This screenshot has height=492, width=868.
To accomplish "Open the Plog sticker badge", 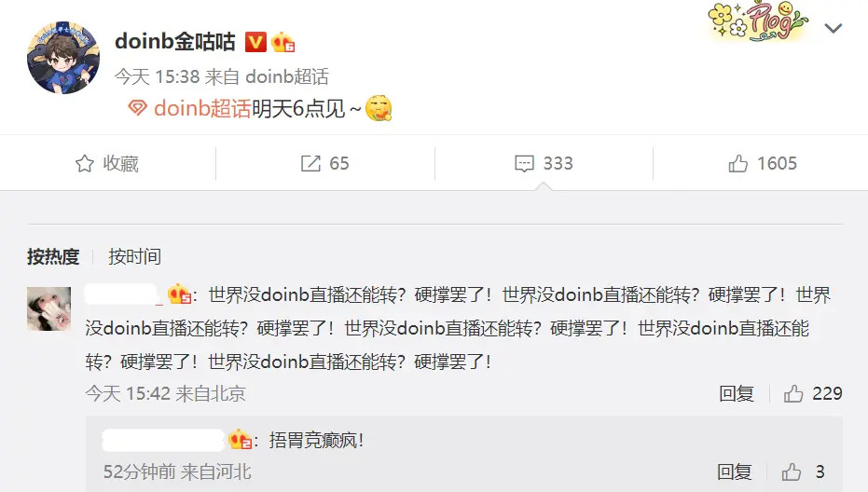I will coord(758,22).
